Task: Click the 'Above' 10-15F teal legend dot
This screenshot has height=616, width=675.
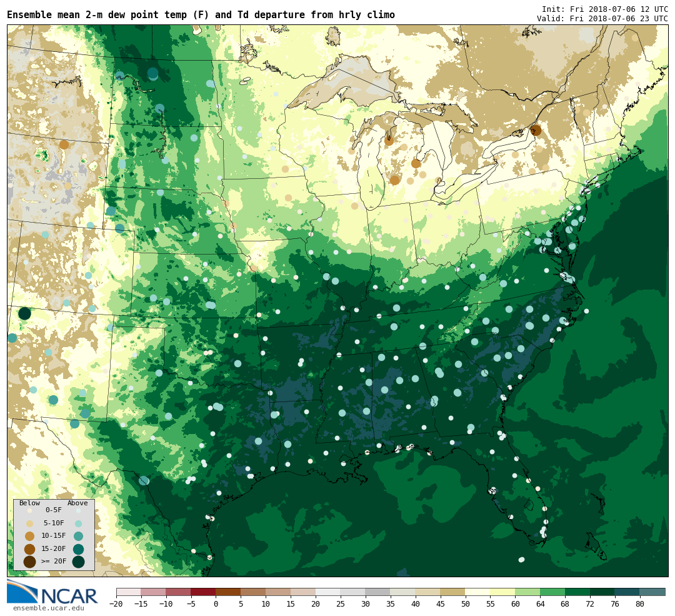Action: click(78, 537)
